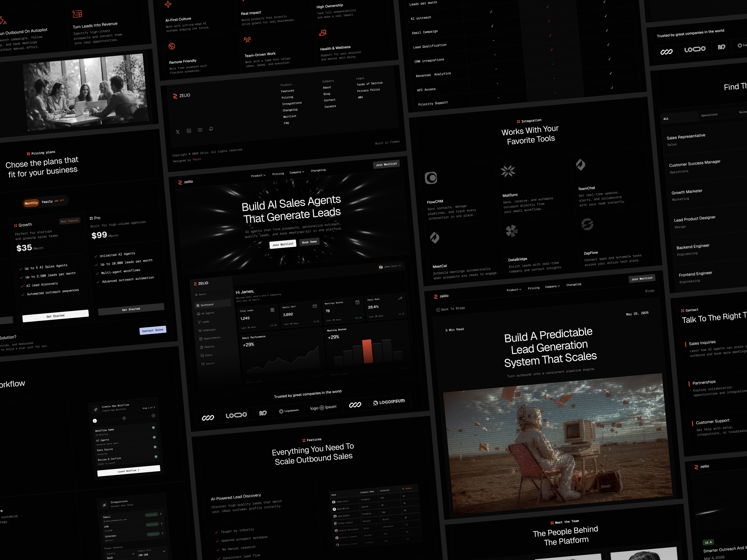Click Get Started on the Growth plan
The height and width of the screenshot is (560, 747).
tap(56, 316)
